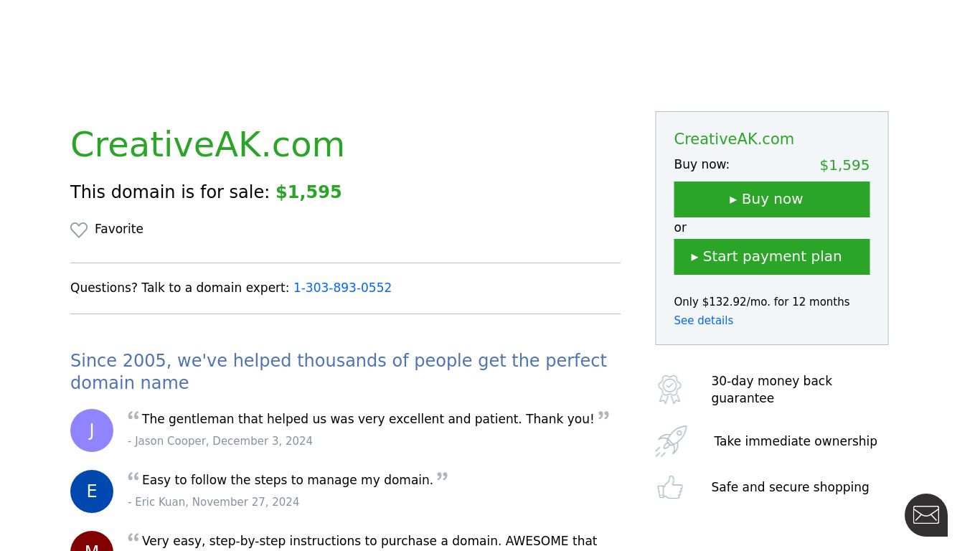Click the heart Favorite icon
This screenshot has height=551, width=980.
79,230
